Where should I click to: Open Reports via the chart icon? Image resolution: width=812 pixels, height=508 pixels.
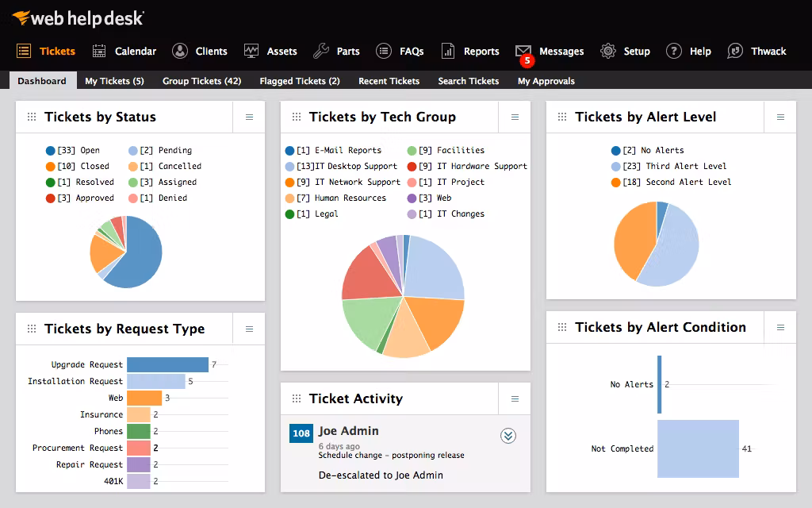click(448, 51)
